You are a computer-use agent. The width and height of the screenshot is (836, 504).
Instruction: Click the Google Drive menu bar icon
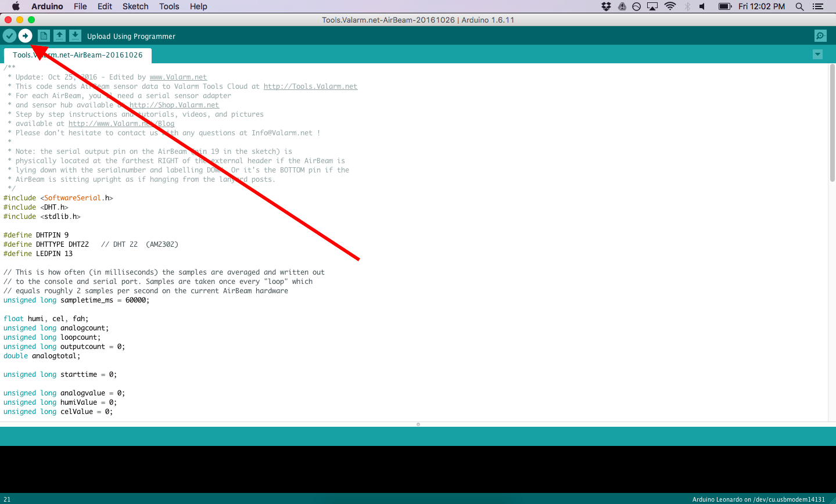click(622, 6)
